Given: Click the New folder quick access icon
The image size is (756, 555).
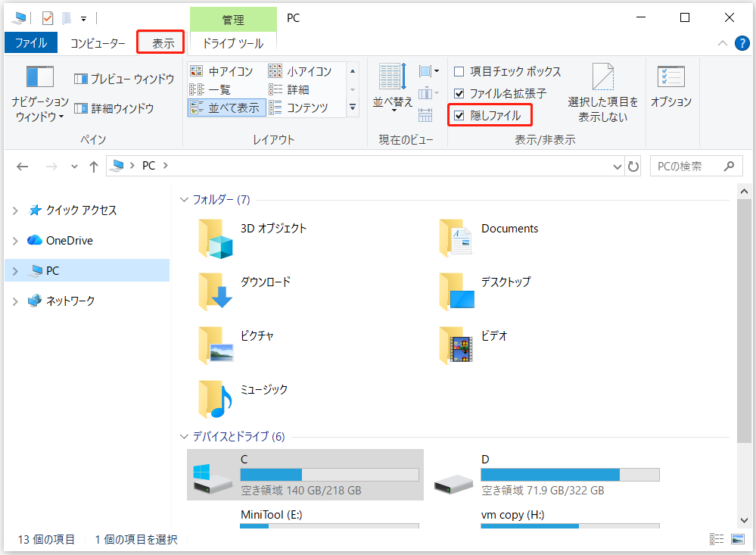Looking at the screenshot, I should point(67,18).
